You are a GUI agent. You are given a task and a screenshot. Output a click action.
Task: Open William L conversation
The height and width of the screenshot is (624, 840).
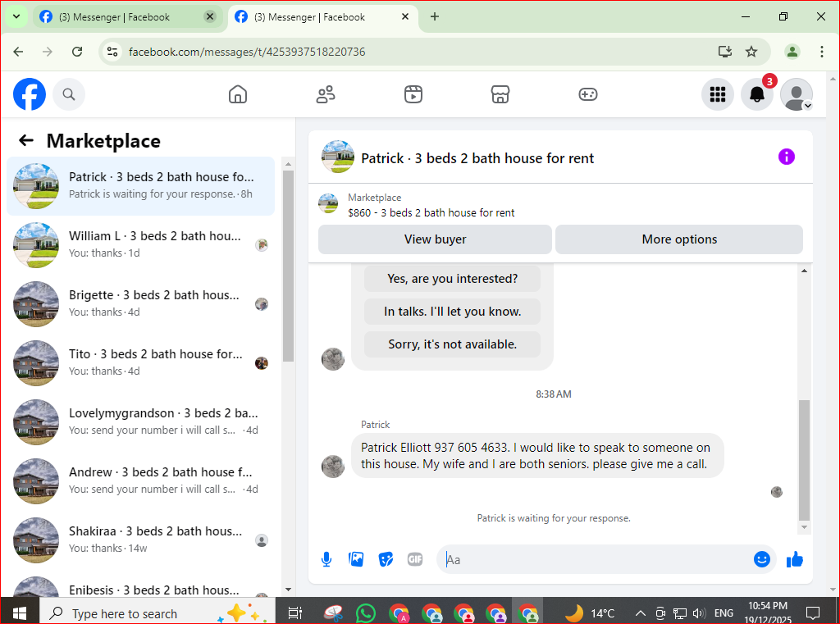click(141, 245)
